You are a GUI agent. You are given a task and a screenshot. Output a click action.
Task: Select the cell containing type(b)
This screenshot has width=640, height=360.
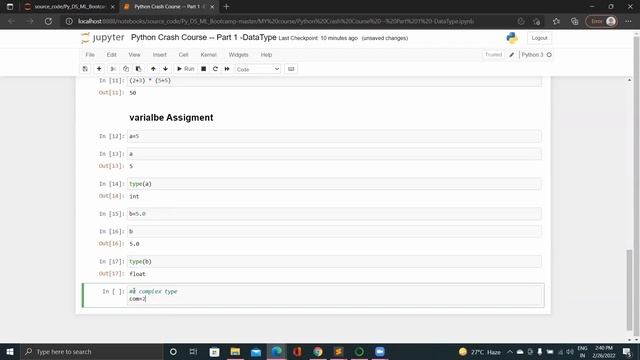[334, 262]
